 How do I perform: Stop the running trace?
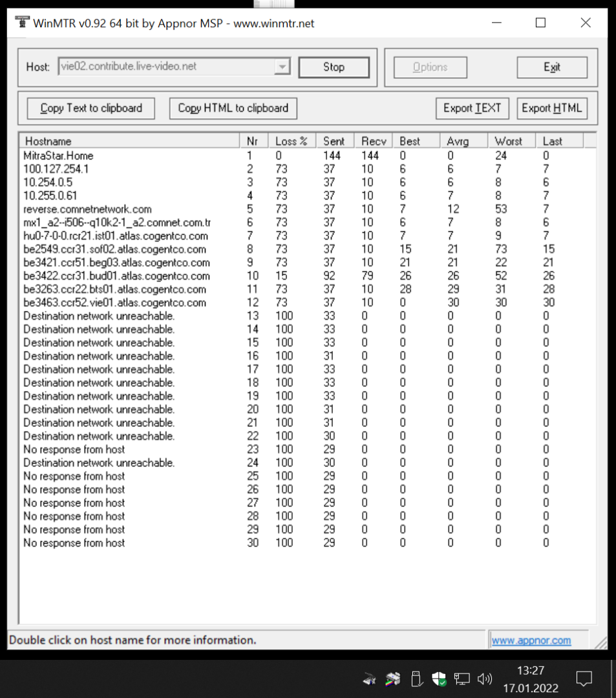click(334, 67)
